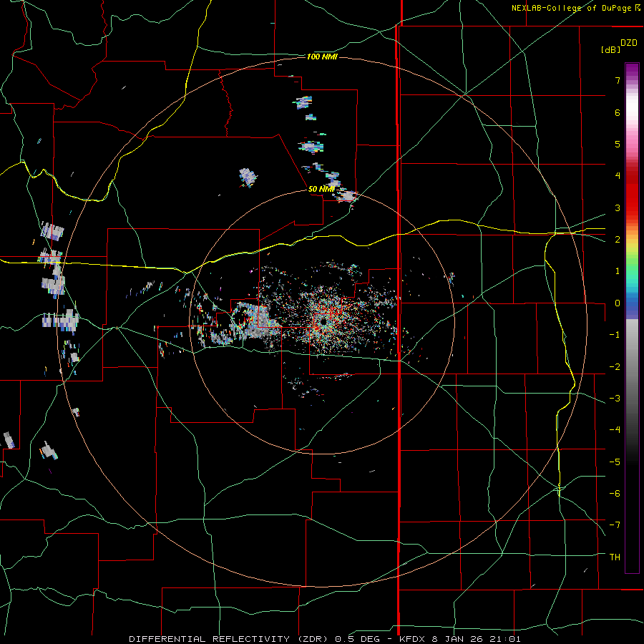Click the [dB] units label
The height and width of the screenshot is (644, 644).
click(610, 49)
